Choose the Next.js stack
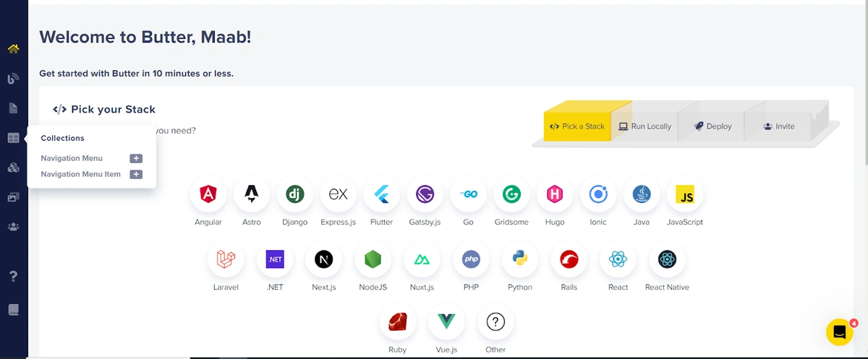The width and height of the screenshot is (868, 359). click(x=324, y=259)
